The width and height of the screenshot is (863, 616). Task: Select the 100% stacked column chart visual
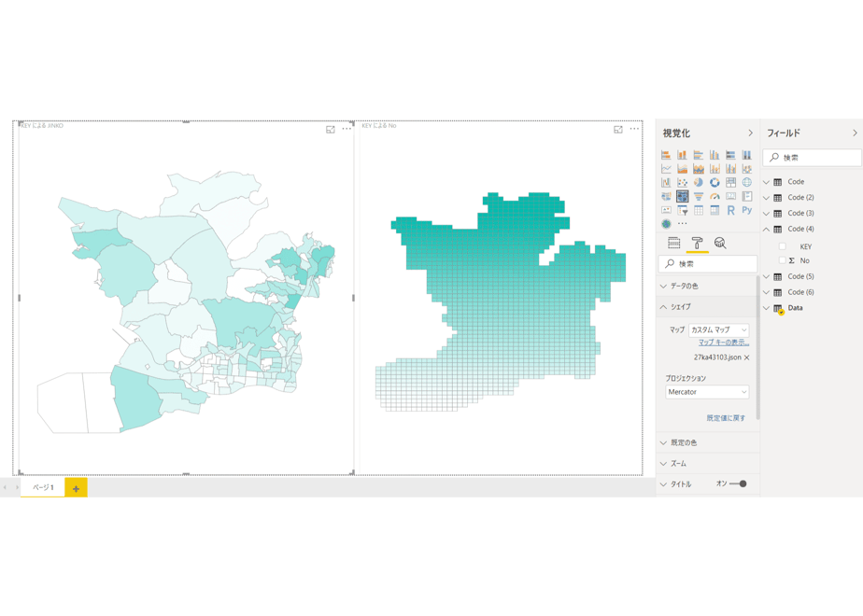coord(747,155)
